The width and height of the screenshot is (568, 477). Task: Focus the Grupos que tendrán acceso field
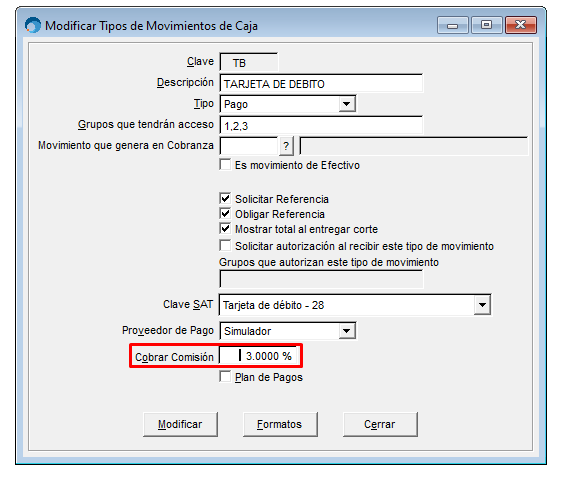321,125
